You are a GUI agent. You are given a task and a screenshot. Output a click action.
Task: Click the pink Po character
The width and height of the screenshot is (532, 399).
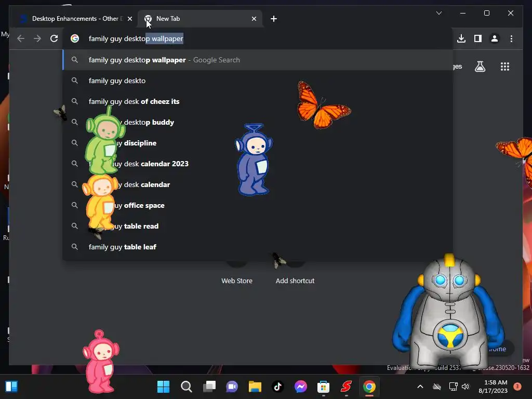tap(101, 362)
